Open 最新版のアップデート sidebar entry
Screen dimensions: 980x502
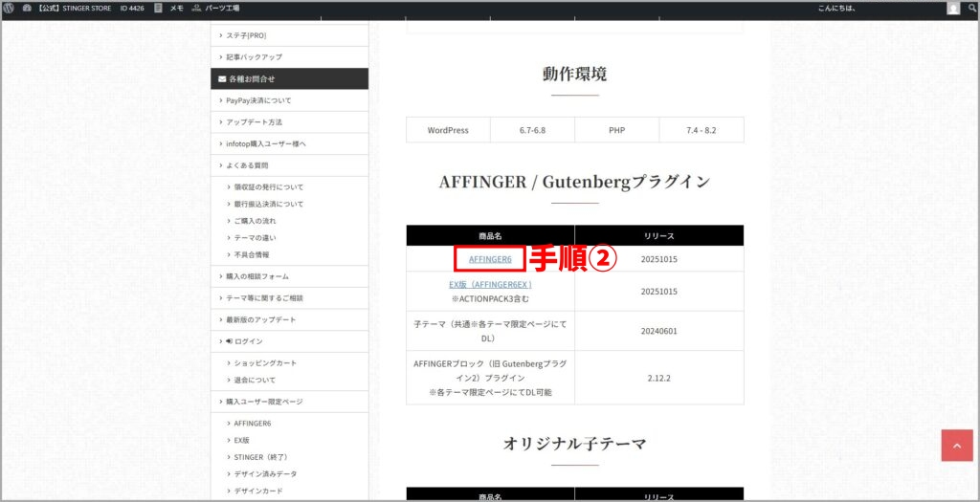click(261, 319)
